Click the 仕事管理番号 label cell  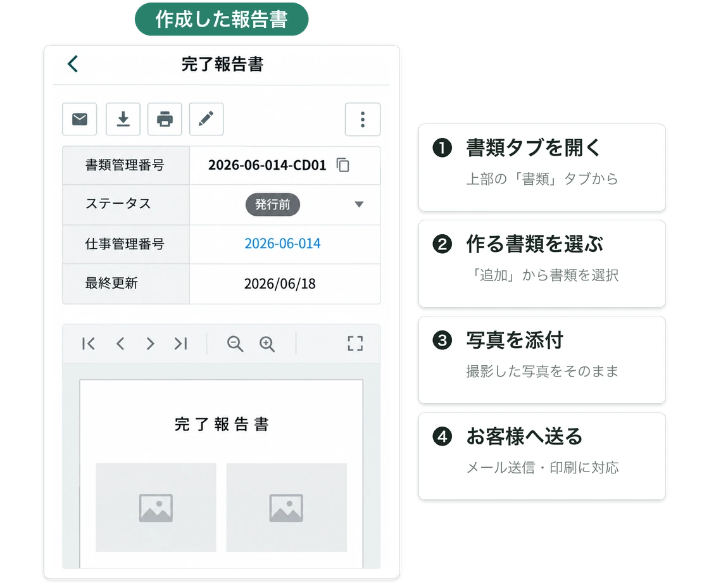(x=126, y=244)
